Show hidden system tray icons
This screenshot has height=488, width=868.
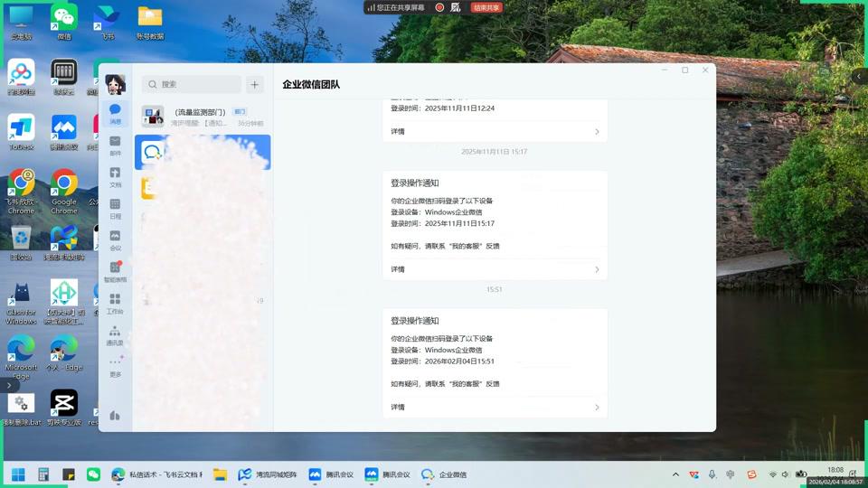675,474
